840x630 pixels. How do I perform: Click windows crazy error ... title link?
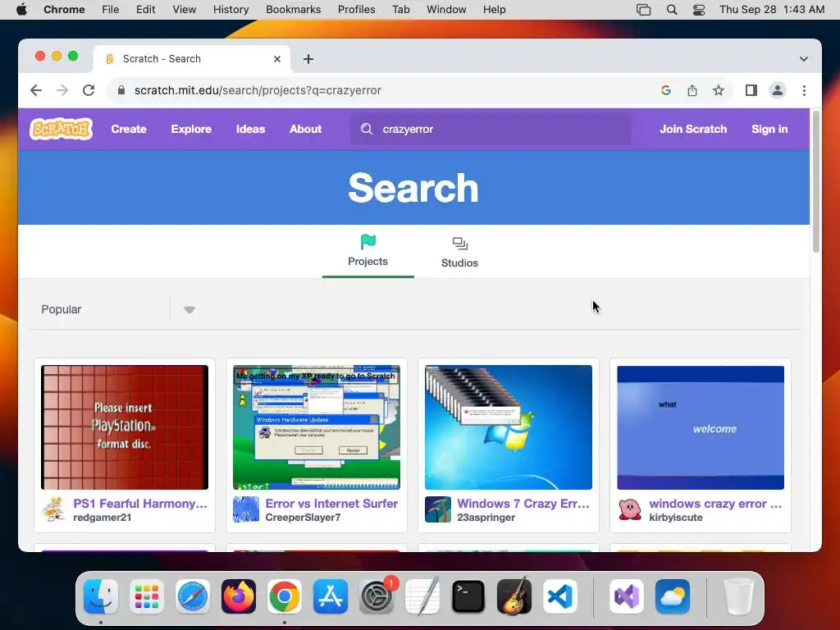coord(715,504)
